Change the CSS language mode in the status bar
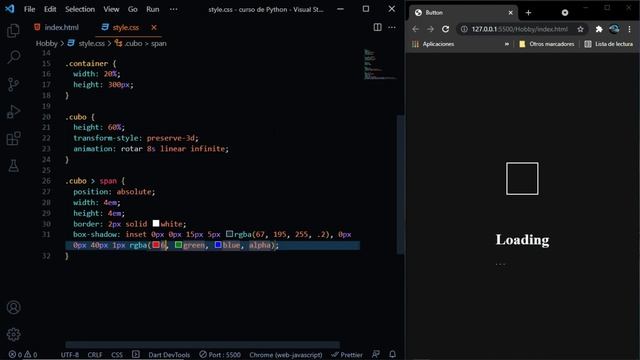 click(x=117, y=355)
